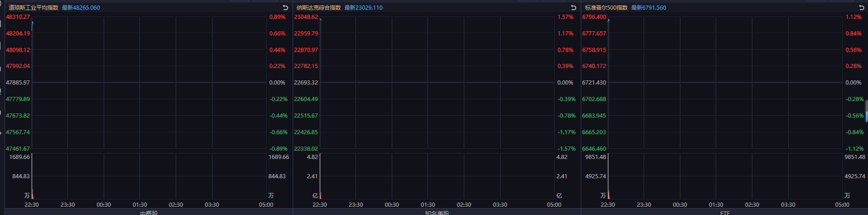
Task: Switch to the 中概股 tab
Action: coord(149,213)
